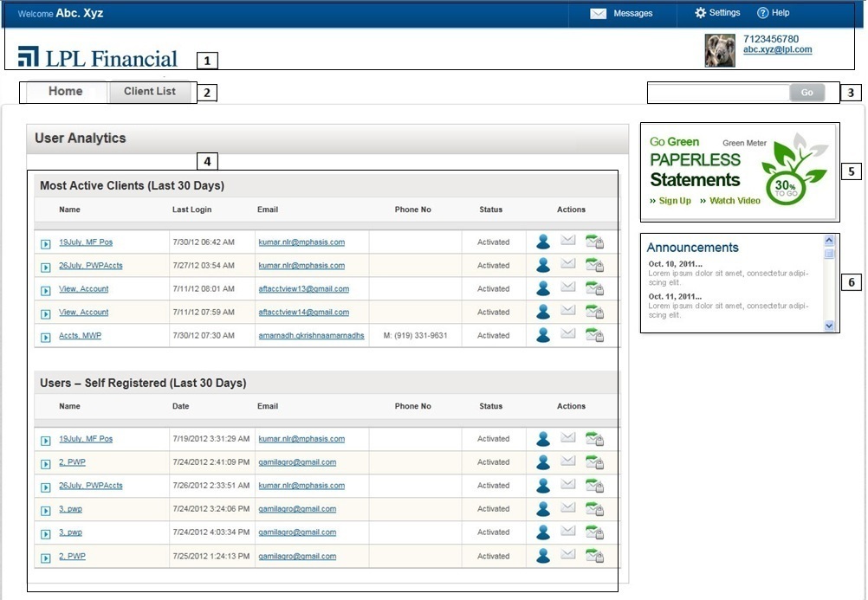Click the search text field beside Go
This screenshot has height=600, width=868.
tap(718, 93)
